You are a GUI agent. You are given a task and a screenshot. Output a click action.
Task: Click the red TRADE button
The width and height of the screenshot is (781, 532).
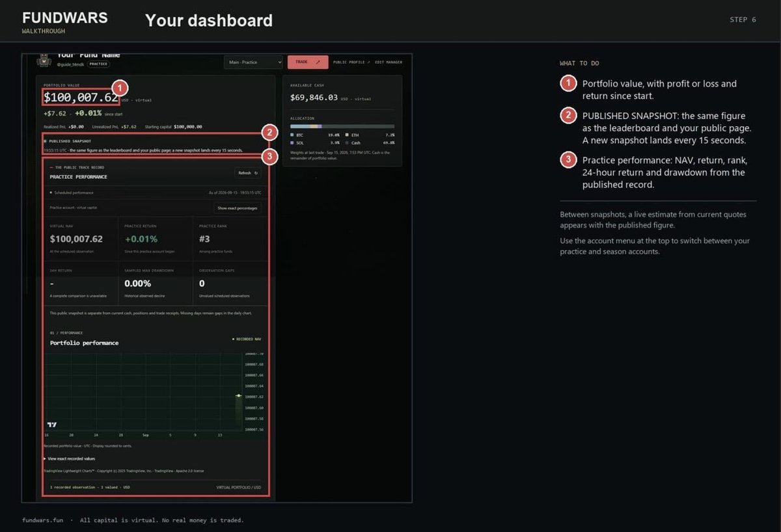308,62
